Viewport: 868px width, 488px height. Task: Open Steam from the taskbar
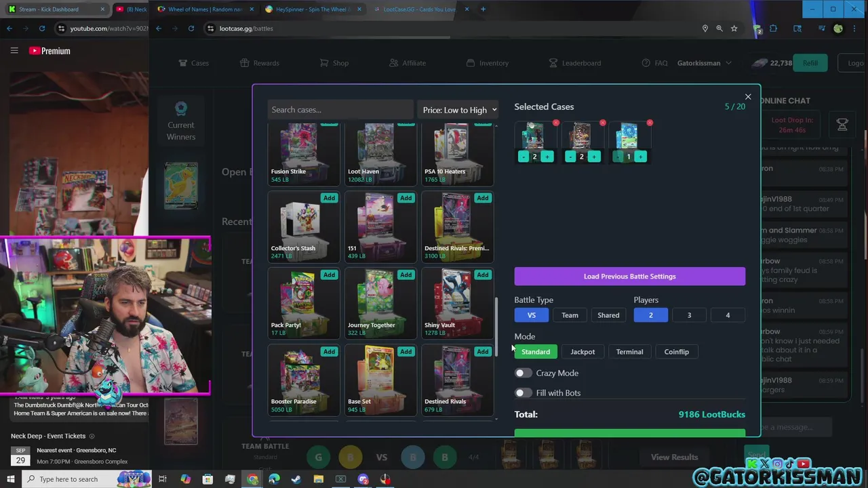point(296,479)
